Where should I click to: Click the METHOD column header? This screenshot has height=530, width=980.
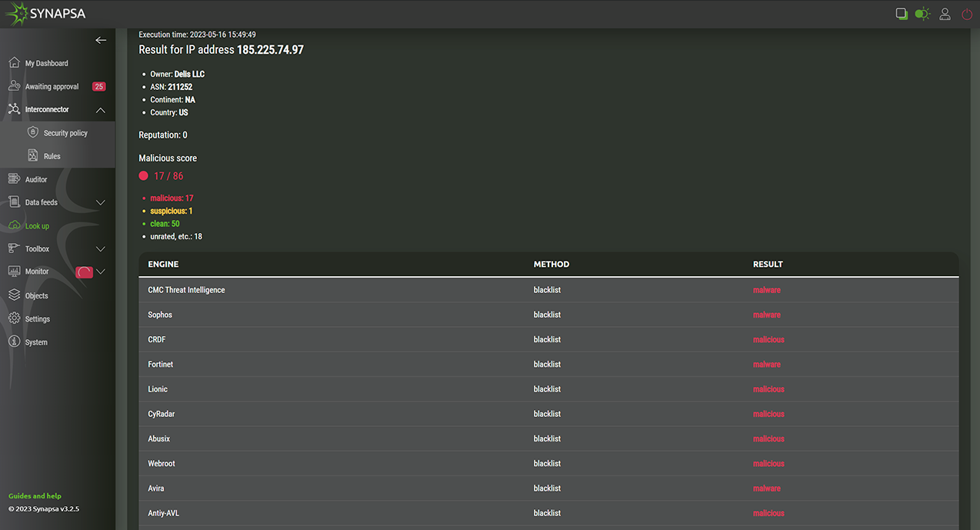click(552, 264)
